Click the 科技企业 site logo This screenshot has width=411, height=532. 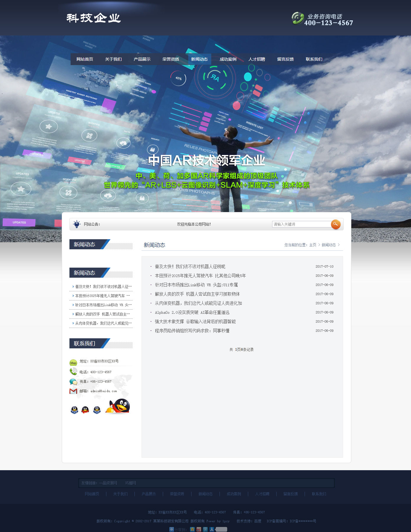pyautogui.click(x=93, y=18)
